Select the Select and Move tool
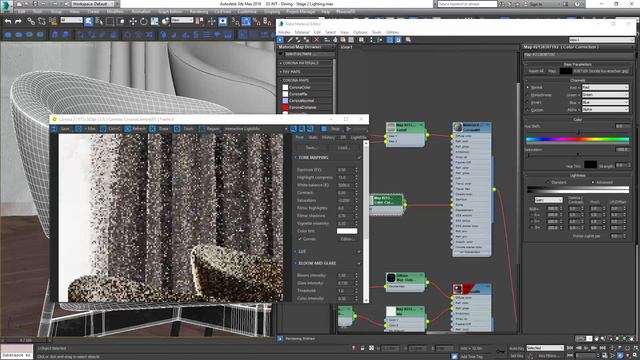 pyautogui.click(x=133, y=21)
